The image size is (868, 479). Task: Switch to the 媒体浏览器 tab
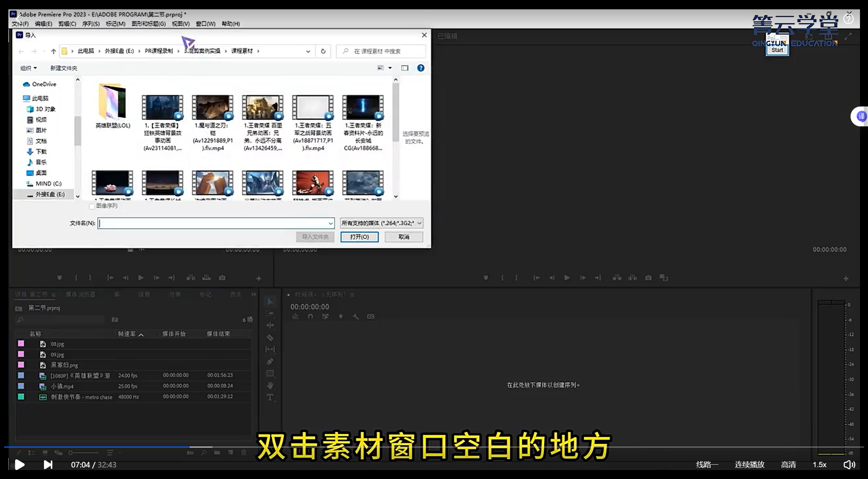(80, 294)
